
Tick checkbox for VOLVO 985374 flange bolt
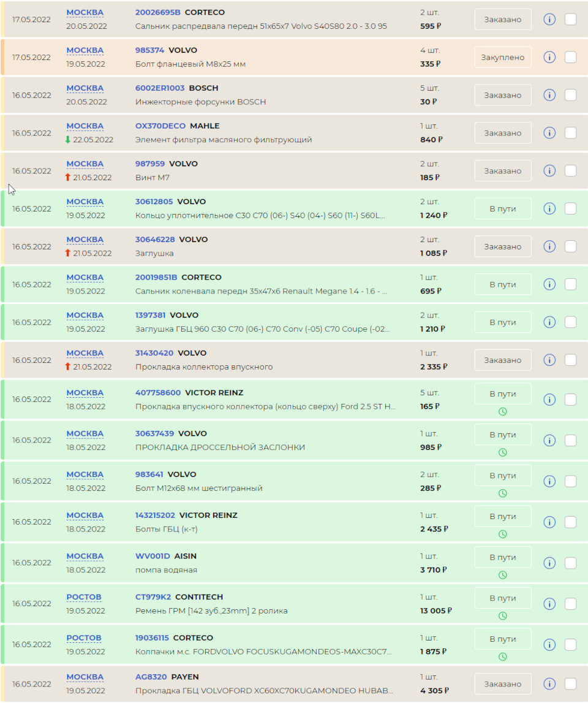click(x=570, y=58)
